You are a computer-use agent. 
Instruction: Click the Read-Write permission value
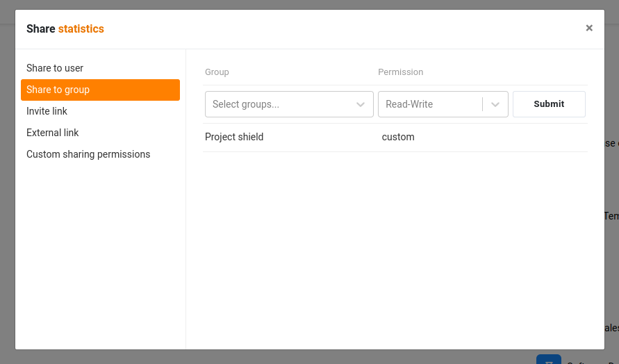tap(409, 104)
